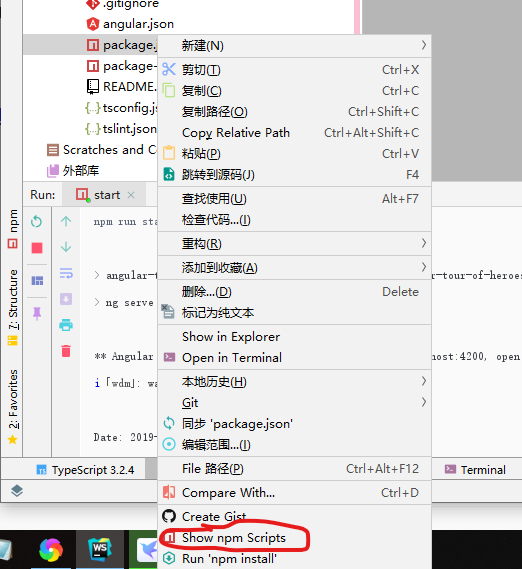Toggle the pin tab icon

pyautogui.click(x=37, y=313)
